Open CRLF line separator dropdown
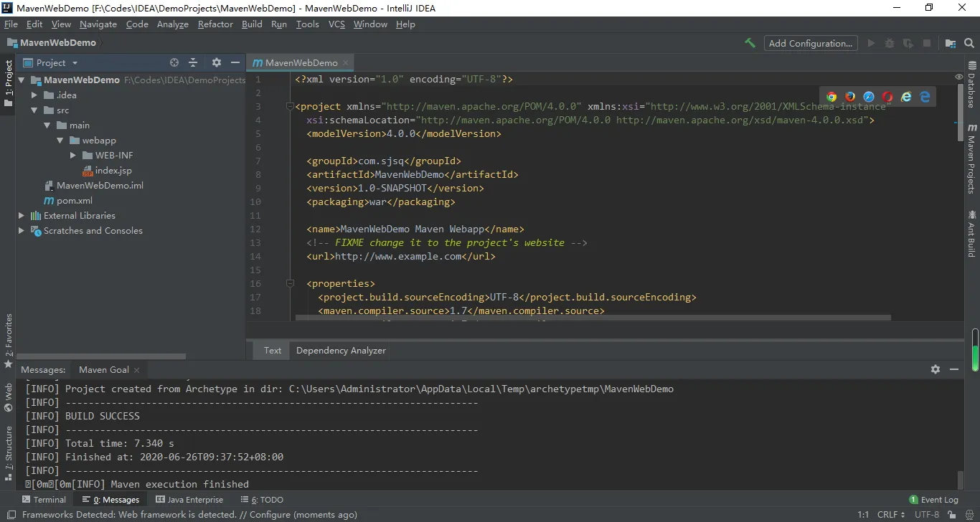Screen dimensions: 980x522 891,514
